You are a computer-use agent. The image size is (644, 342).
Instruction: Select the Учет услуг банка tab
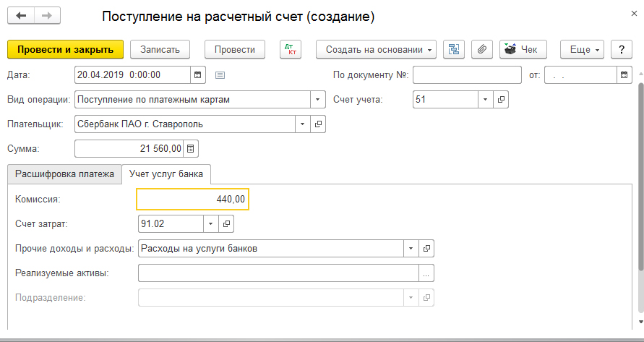click(166, 174)
